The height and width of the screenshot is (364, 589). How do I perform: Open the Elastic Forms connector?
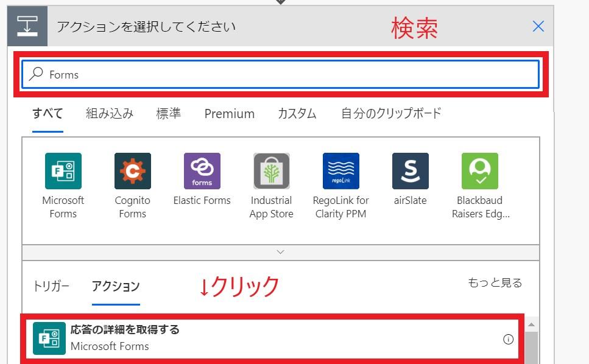(202, 171)
